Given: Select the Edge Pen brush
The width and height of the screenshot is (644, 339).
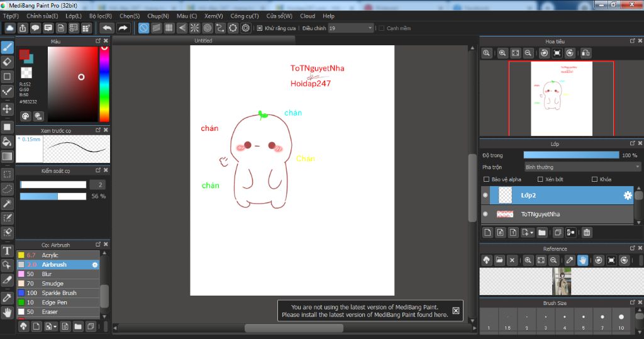Looking at the screenshot, I should pos(58,303).
